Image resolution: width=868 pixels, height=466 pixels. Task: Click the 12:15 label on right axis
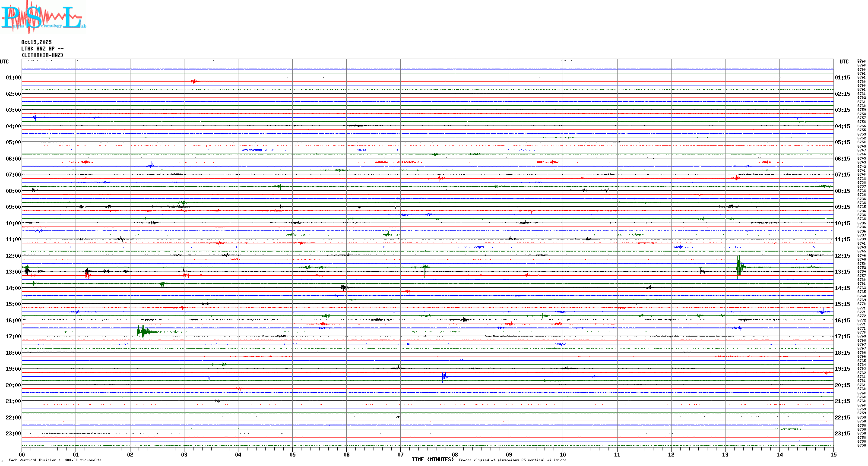tap(842, 256)
